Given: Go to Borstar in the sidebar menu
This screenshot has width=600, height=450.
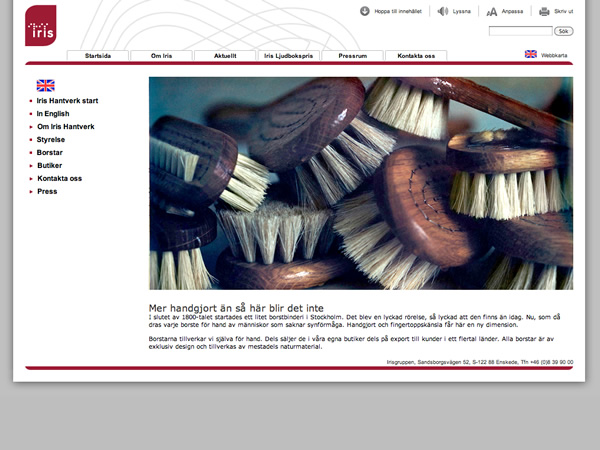Looking at the screenshot, I should 50,153.
